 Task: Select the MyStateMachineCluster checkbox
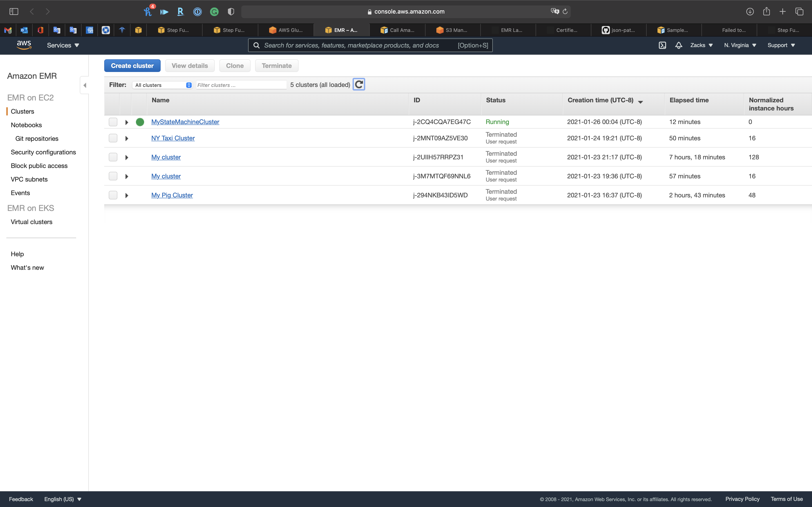[x=113, y=122]
